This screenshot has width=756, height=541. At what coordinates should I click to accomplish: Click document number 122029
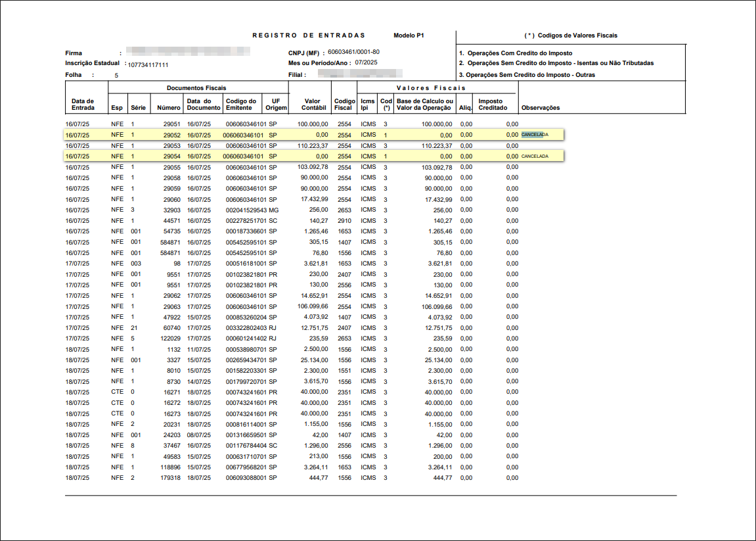coord(169,339)
